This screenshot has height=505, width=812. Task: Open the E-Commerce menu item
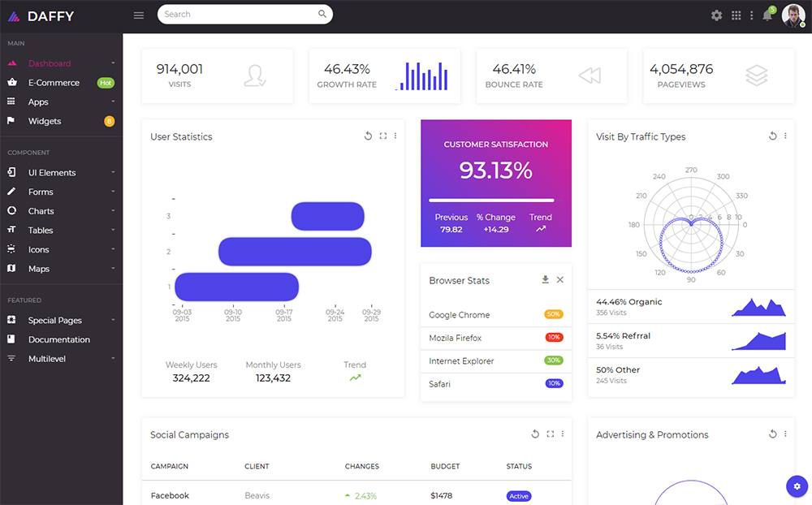click(x=61, y=82)
